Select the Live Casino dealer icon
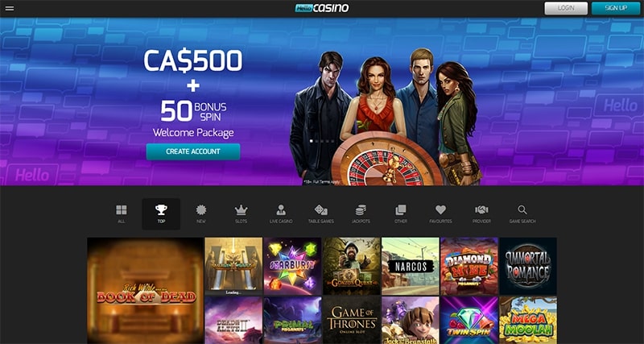 click(281, 210)
